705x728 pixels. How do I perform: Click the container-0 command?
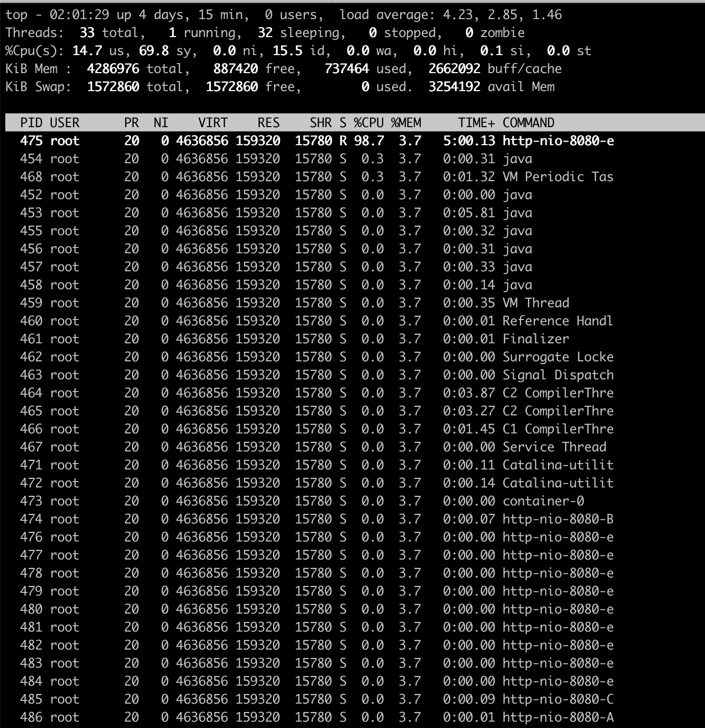543,501
